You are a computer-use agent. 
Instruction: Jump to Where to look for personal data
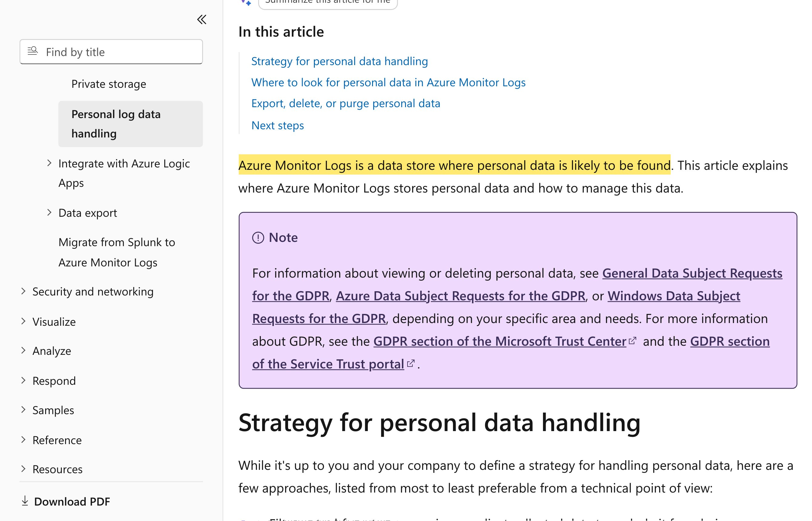click(388, 83)
